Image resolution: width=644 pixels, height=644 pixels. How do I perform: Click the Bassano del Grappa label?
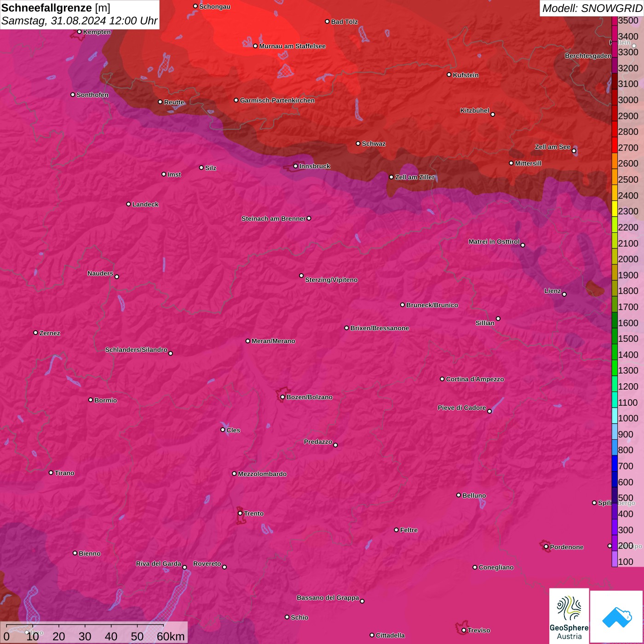click(328, 598)
